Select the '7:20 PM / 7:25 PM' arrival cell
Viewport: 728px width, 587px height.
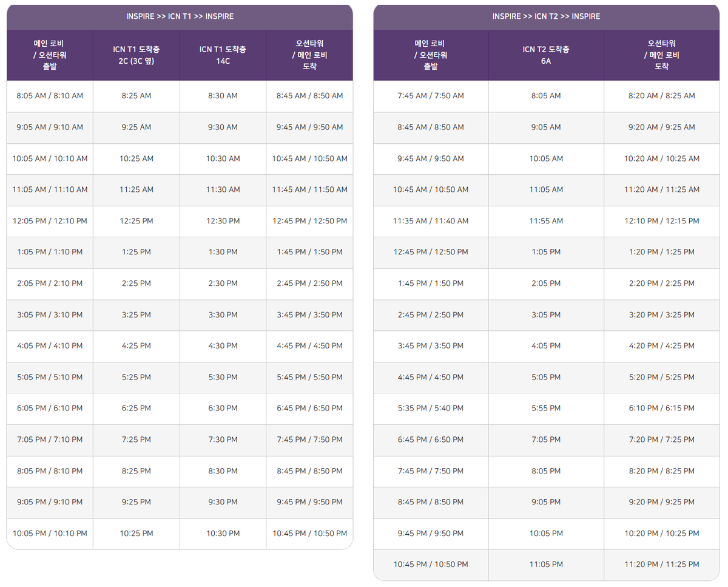(662, 440)
